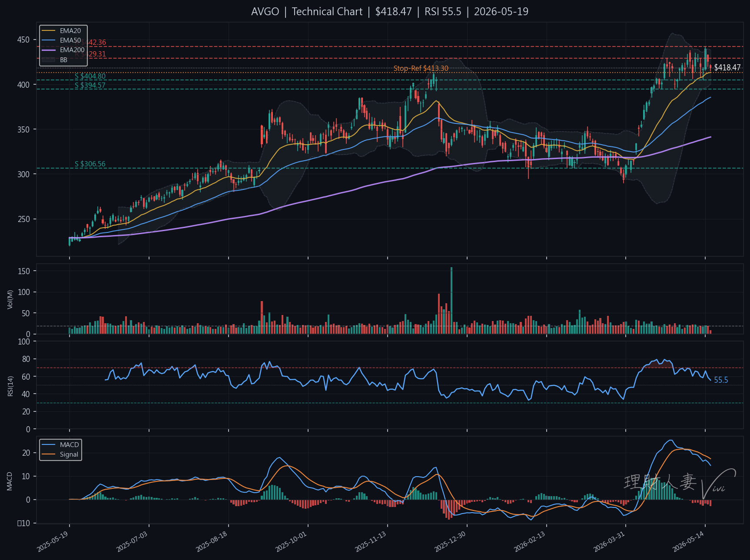Viewport: 750px width, 560px height.
Task: Click the 450 tick on the price axis
Action: coord(23,40)
